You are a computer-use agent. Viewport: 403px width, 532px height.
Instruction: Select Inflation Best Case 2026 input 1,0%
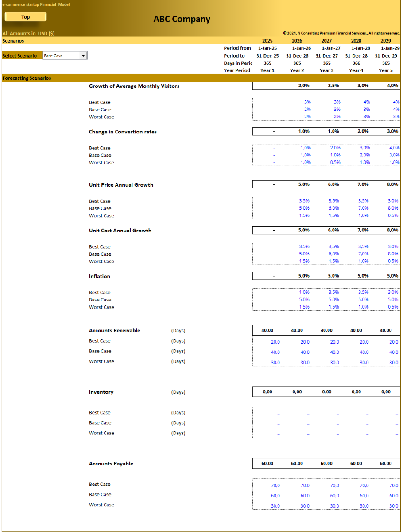(x=304, y=293)
